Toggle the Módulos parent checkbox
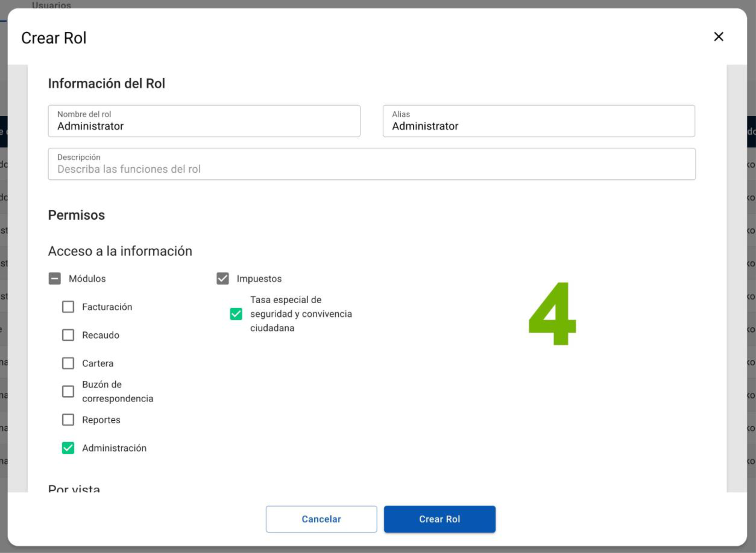 coord(55,279)
